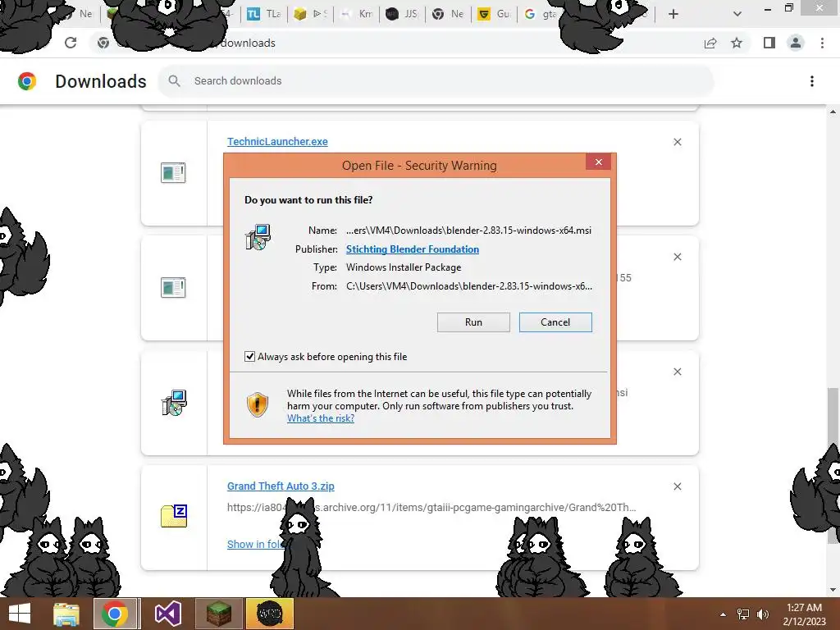Open a new tab with plus button
Image resolution: width=840 pixels, height=630 pixels.
click(x=673, y=14)
